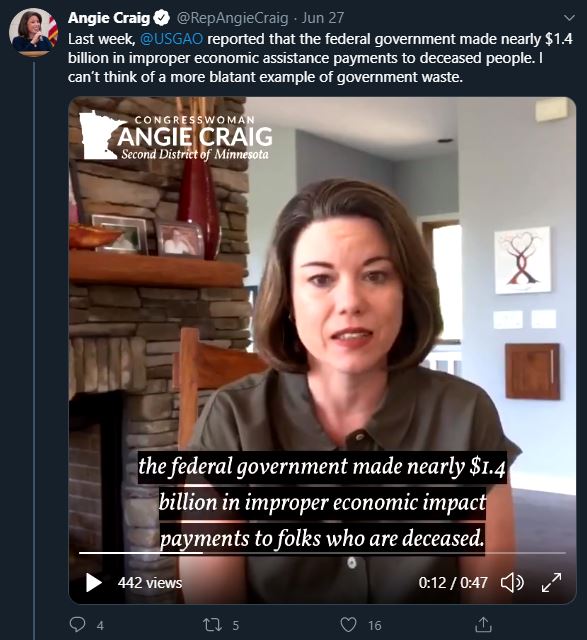Open tweet by clicking its text body

click(x=320, y=58)
